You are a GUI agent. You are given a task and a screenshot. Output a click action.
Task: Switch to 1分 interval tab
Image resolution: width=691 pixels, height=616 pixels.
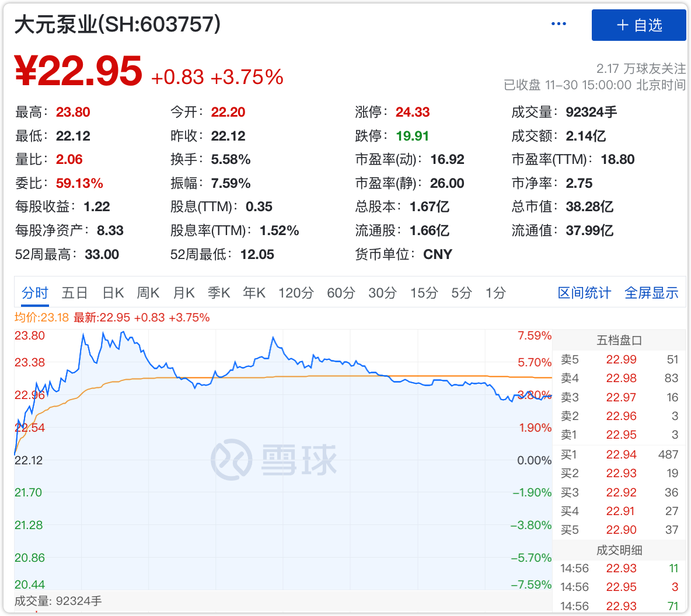point(495,293)
